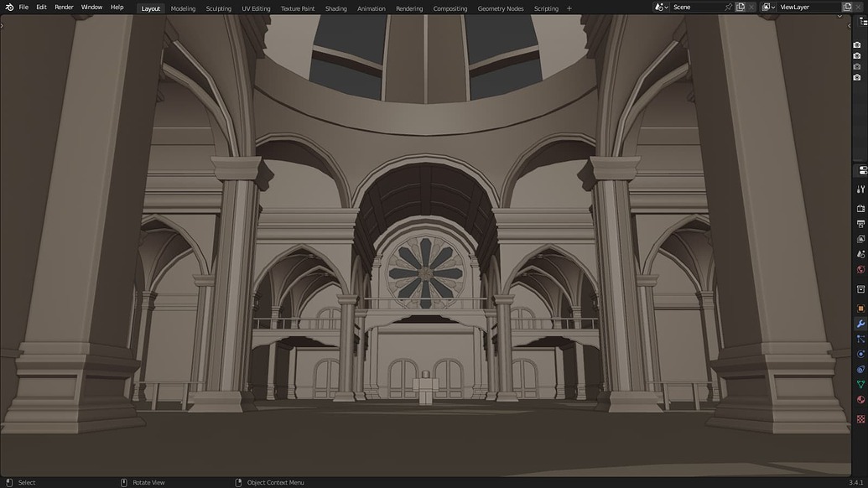The image size is (868, 488).
Task: Create a new Scene with the copy button
Action: click(741, 7)
